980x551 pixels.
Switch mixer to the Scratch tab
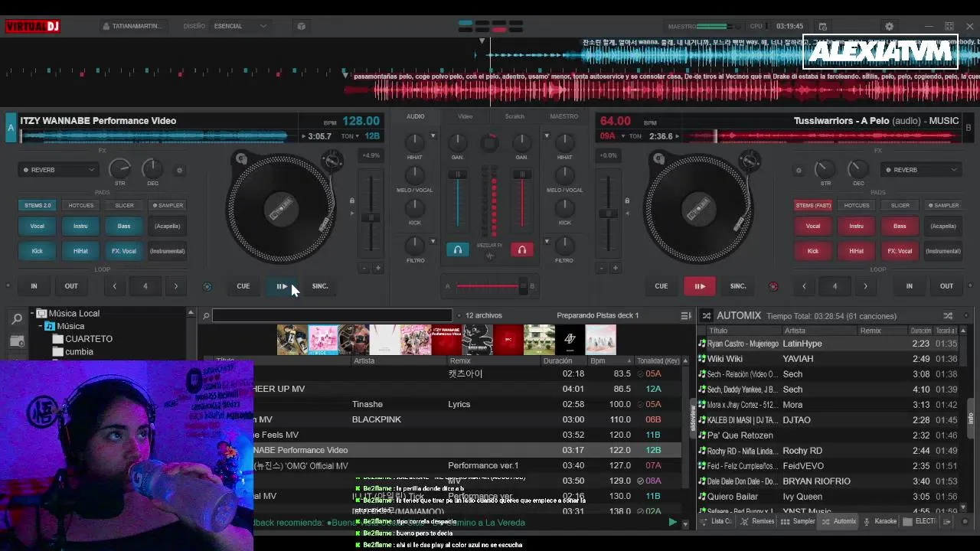coord(514,116)
